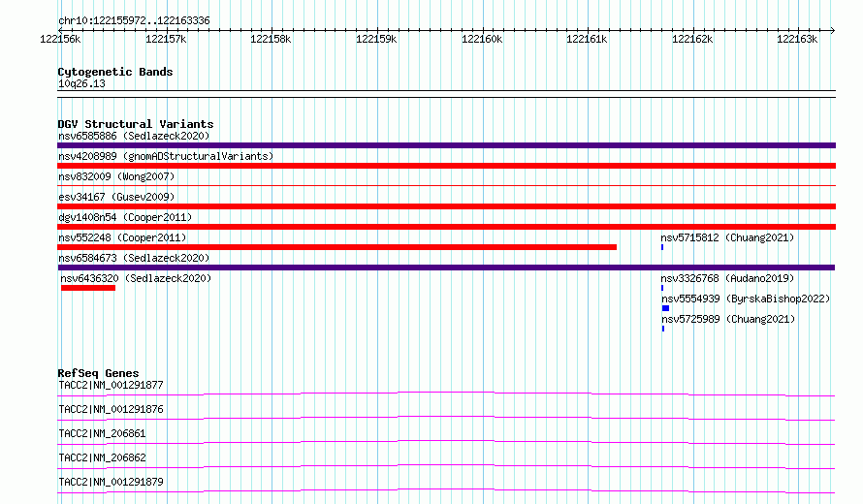863x504 pixels.
Task: Open the dgv1408n54 (Cooper2011) variant label
Action: [x=125, y=217]
